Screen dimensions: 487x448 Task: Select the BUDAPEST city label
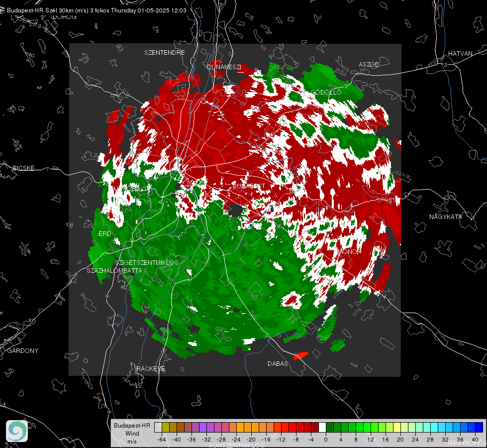click(249, 186)
